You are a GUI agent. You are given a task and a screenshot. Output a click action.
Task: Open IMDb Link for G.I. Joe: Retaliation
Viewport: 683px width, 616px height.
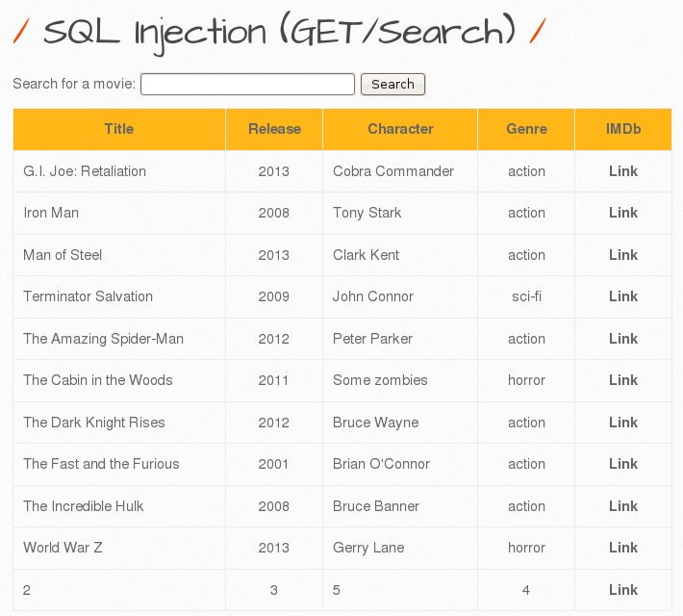point(623,171)
